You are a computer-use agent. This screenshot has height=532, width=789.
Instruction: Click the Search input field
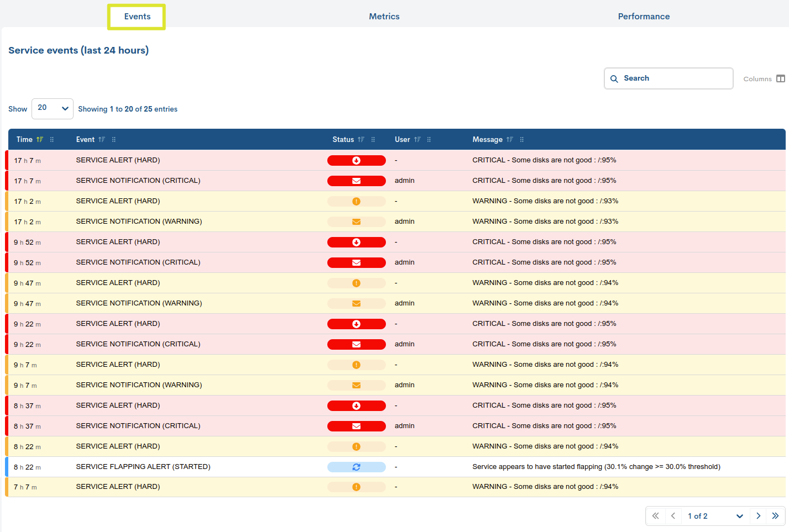click(x=668, y=78)
